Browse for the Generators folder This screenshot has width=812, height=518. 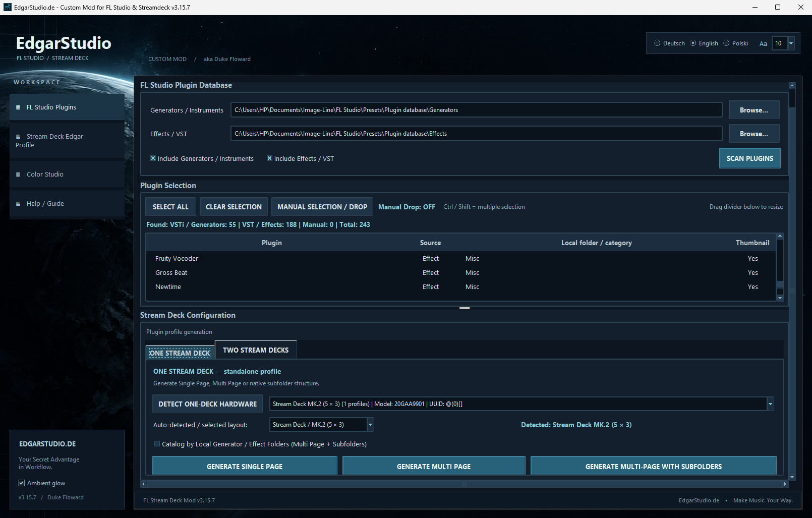point(754,110)
